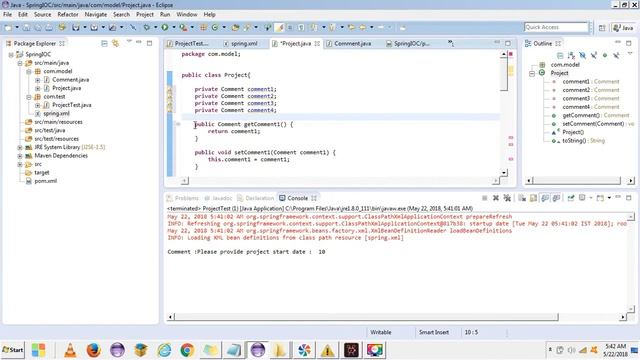Open Internet Explorer from the taskbar
640x360 pixels.
pos(164,350)
